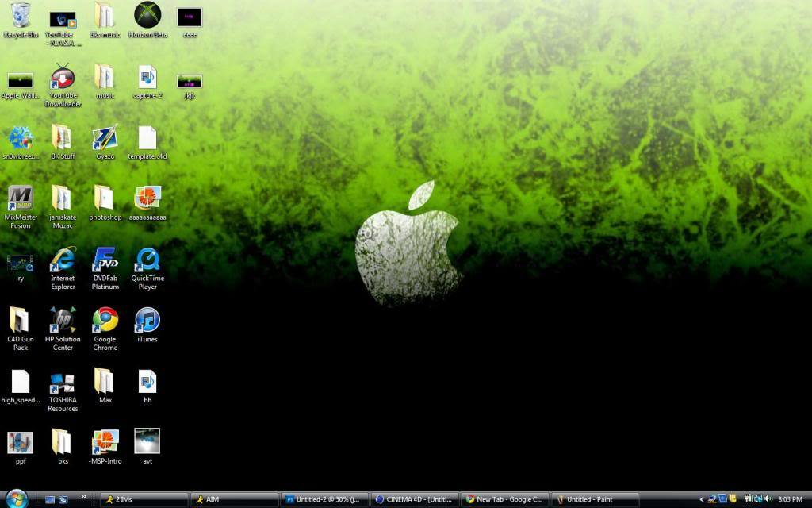Screen dimensions: 812x508
Task: Activate the New Tab Google Chrome taskbar button
Action: tap(505, 499)
